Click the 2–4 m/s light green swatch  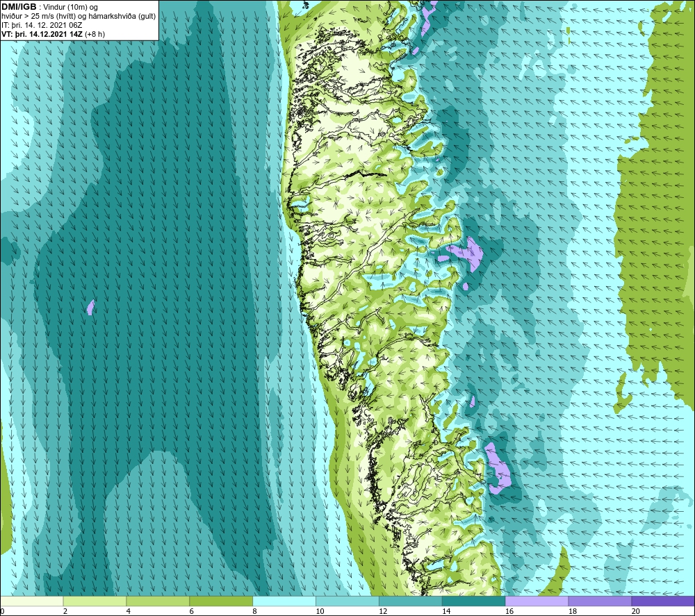(95, 601)
